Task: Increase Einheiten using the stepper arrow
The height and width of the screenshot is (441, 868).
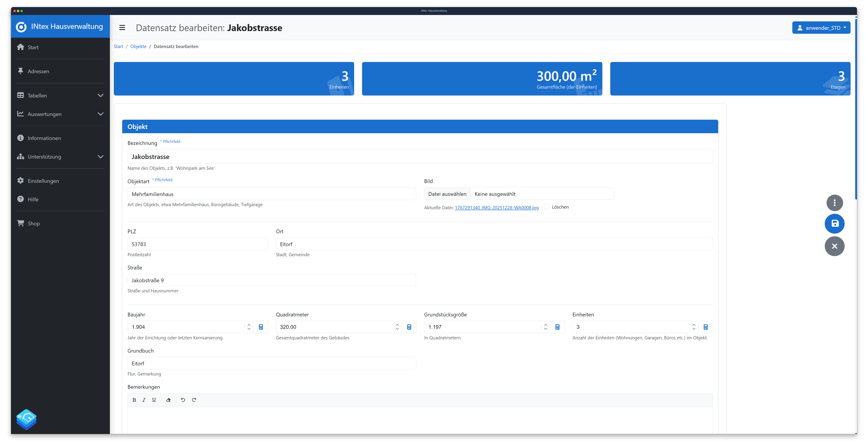Action: click(694, 325)
